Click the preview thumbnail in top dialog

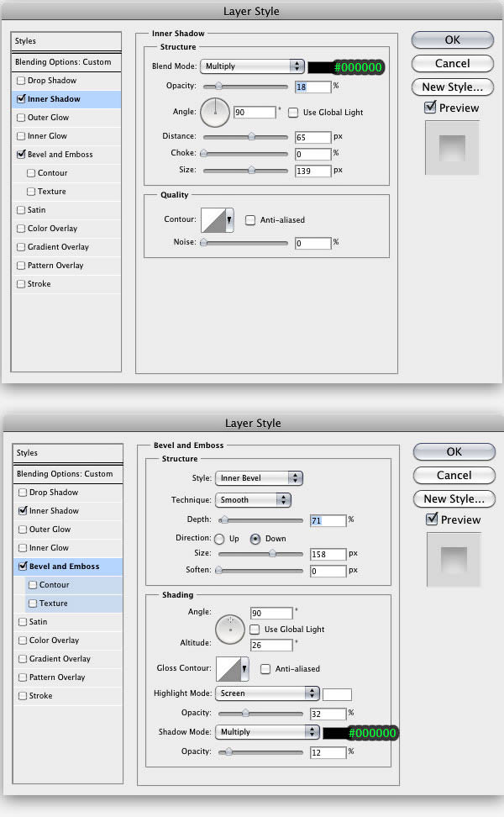(x=452, y=148)
